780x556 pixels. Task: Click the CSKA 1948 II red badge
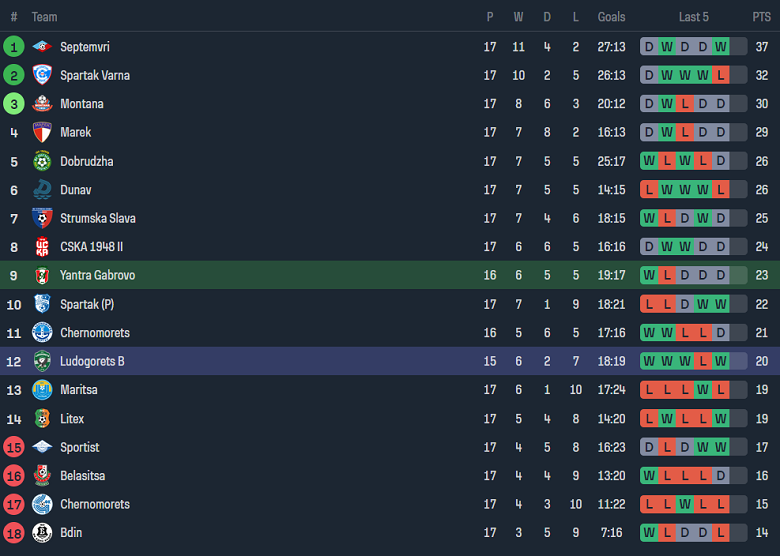42,247
